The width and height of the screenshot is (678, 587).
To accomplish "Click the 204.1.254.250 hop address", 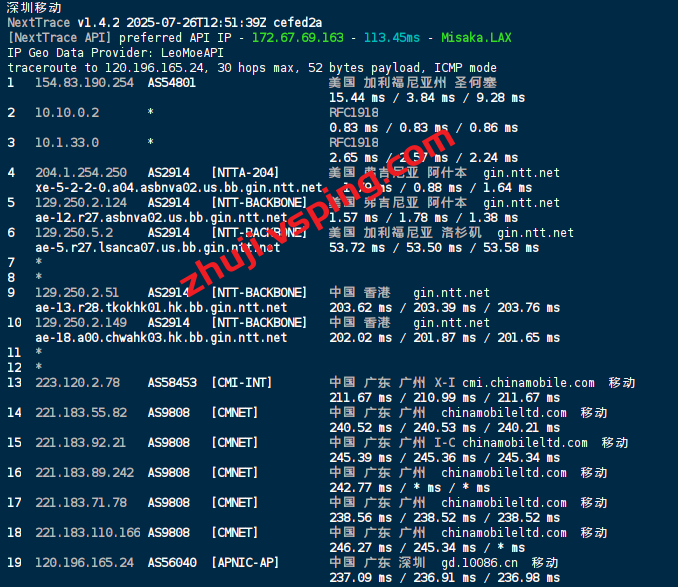I will pos(81,173).
